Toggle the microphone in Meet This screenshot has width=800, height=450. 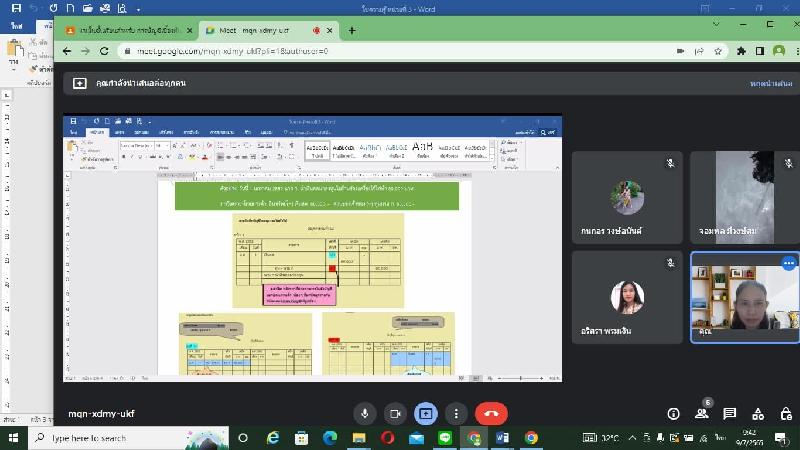(365, 413)
